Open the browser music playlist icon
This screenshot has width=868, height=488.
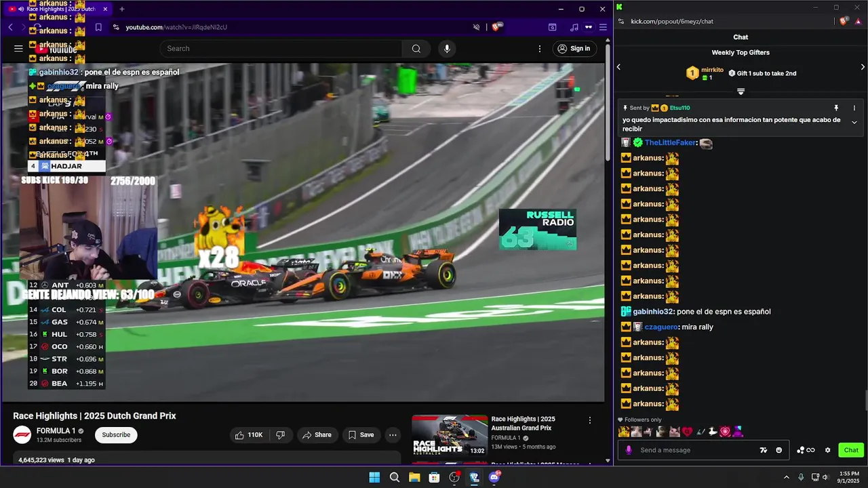click(574, 27)
